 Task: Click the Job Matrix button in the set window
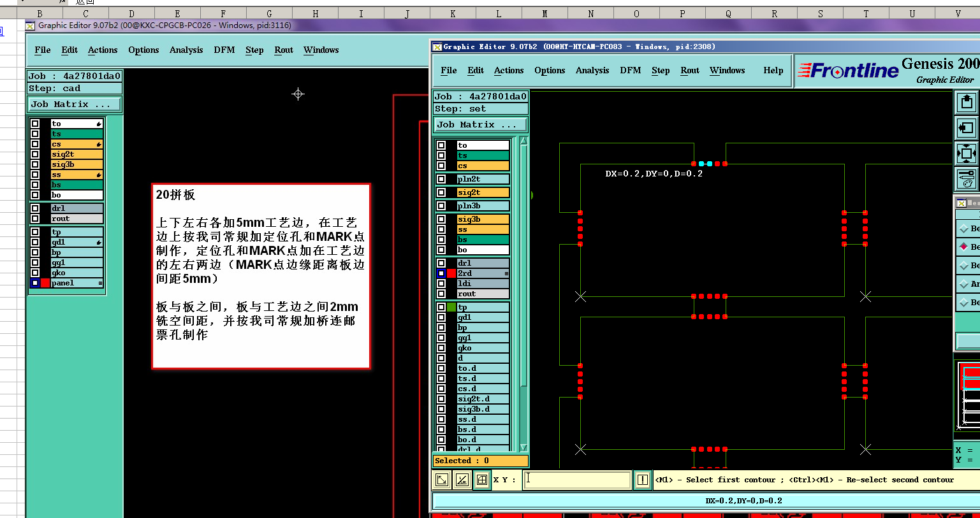coord(481,125)
